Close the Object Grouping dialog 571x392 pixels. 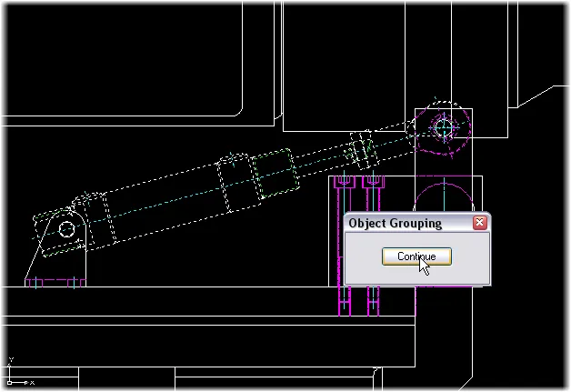479,222
